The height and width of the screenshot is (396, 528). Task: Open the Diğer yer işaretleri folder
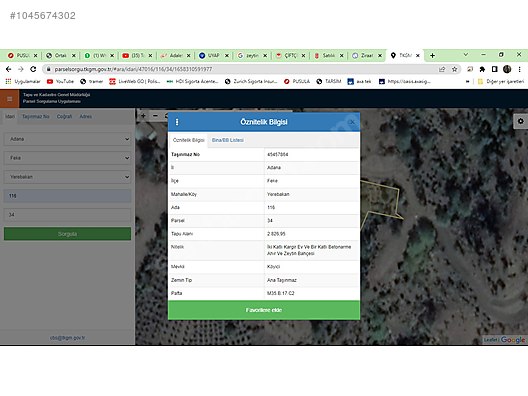(501, 81)
